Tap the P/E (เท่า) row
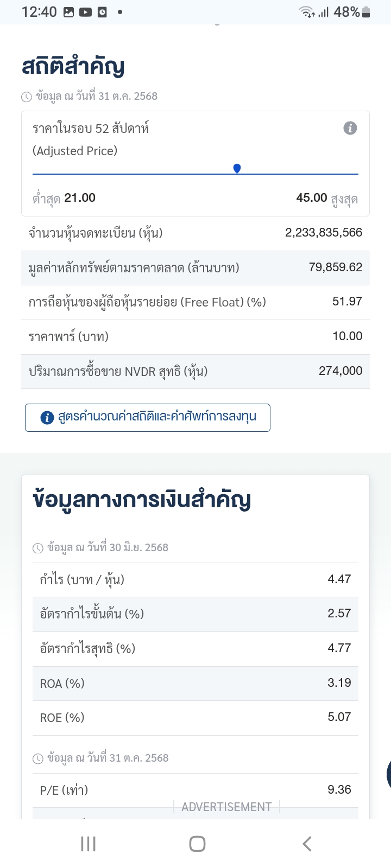The width and height of the screenshot is (391, 868). pos(195,790)
